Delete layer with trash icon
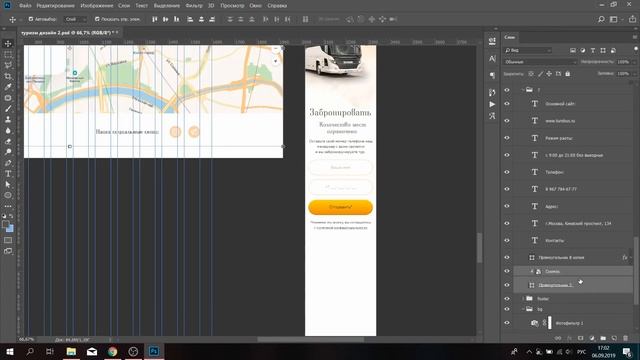The width and height of the screenshot is (640, 360). pos(625,338)
